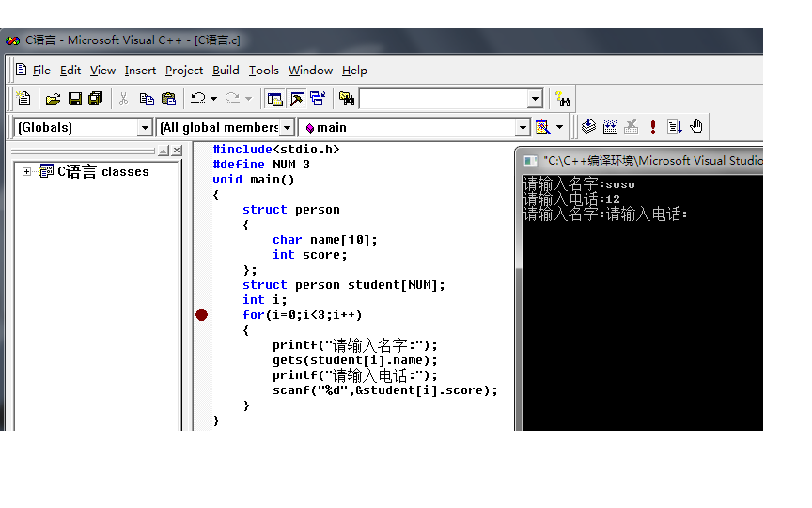Open the View menu

pos(102,71)
